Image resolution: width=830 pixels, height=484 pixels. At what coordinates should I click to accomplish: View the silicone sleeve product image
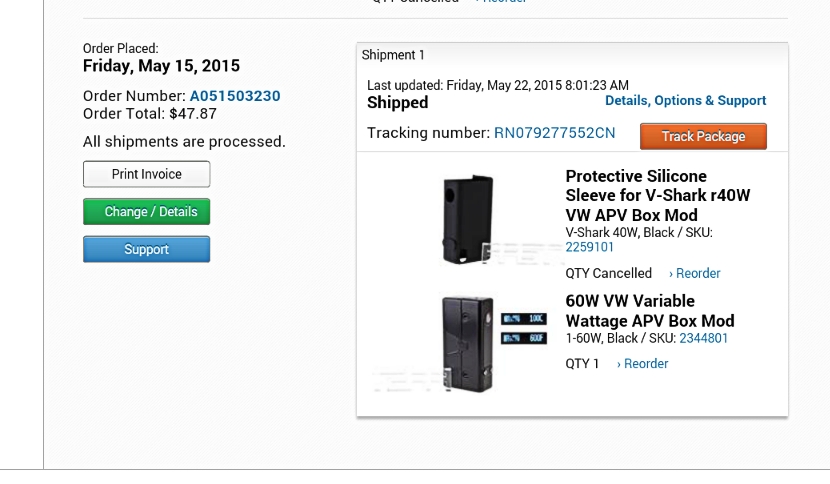(468, 219)
